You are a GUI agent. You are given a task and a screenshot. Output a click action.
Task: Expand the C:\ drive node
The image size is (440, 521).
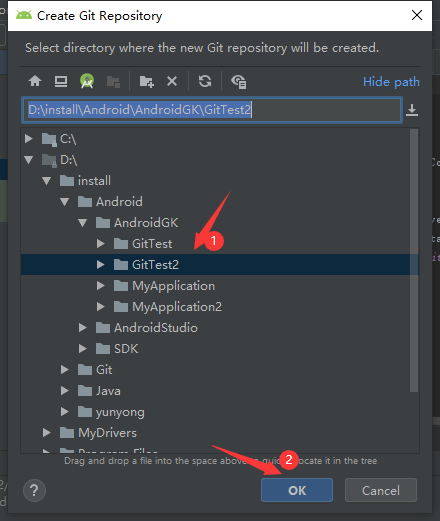pos(29,138)
